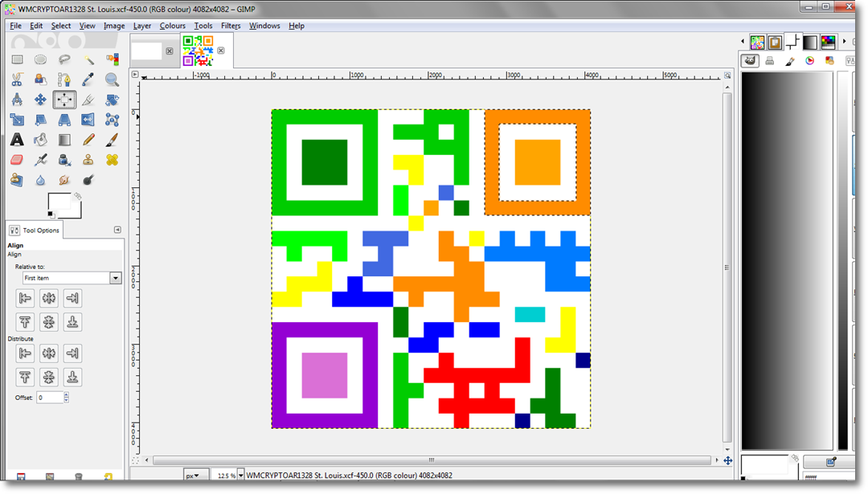The height and width of the screenshot is (494, 868).
Task: Open the canvas corner image menu arrow
Action: (135, 74)
